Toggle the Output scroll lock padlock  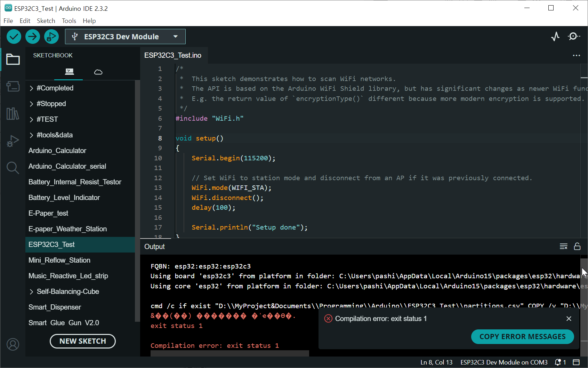click(577, 246)
